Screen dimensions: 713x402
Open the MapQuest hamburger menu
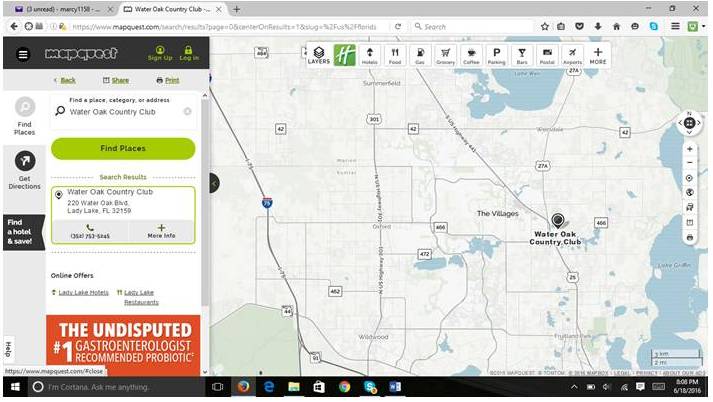pyautogui.click(x=23, y=55)
